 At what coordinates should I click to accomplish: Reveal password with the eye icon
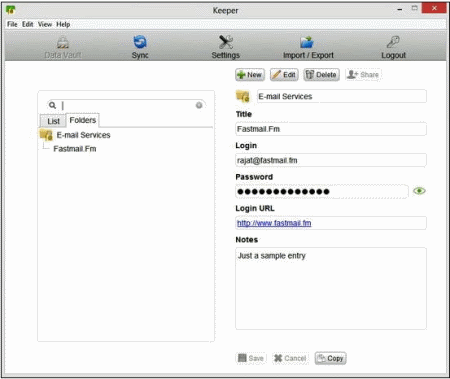419,191
